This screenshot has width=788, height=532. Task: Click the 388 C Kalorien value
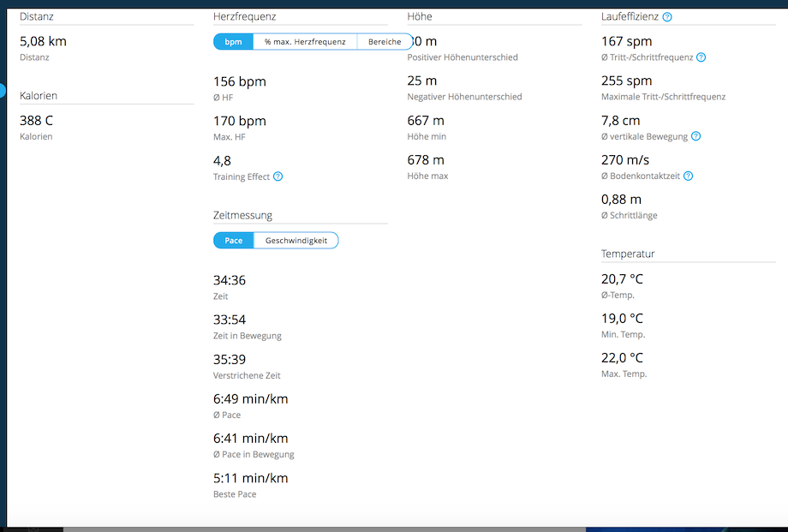coord(37,121)
